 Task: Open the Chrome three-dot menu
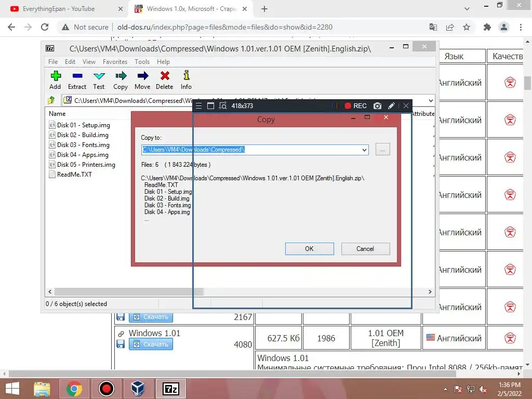(521, 27)
